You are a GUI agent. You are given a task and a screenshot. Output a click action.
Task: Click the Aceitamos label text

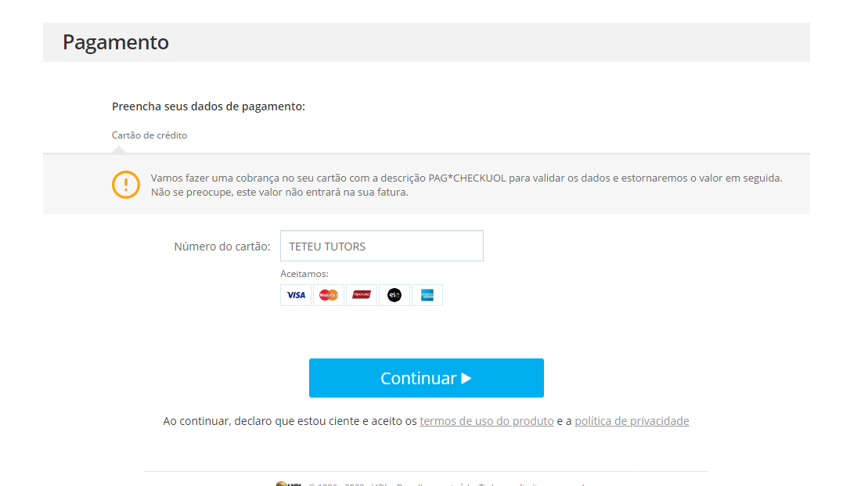304,273
